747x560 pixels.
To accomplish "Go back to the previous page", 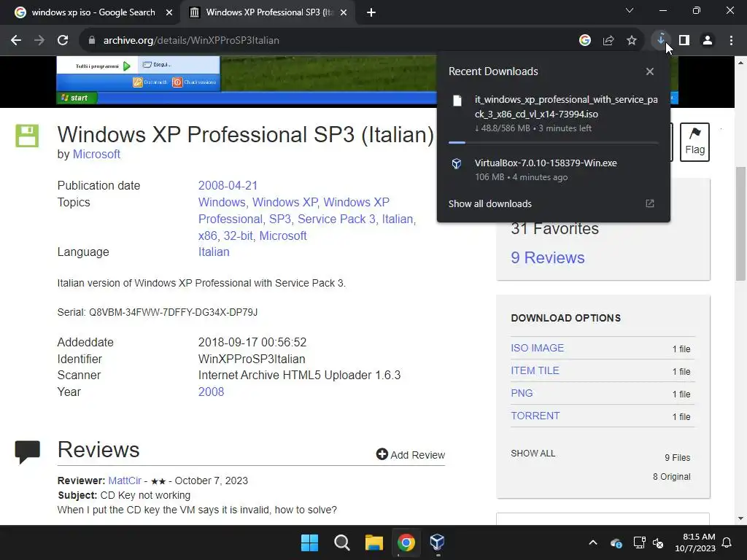I will [16, 41].
